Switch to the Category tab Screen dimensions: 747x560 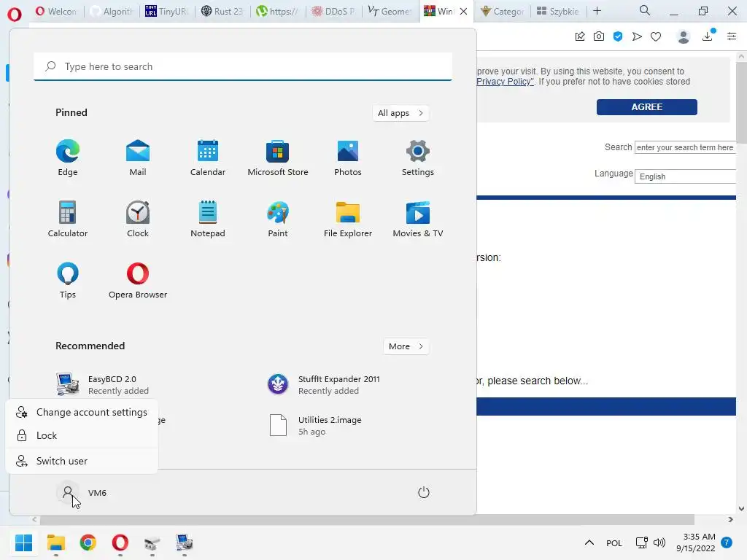click(502, 11)
